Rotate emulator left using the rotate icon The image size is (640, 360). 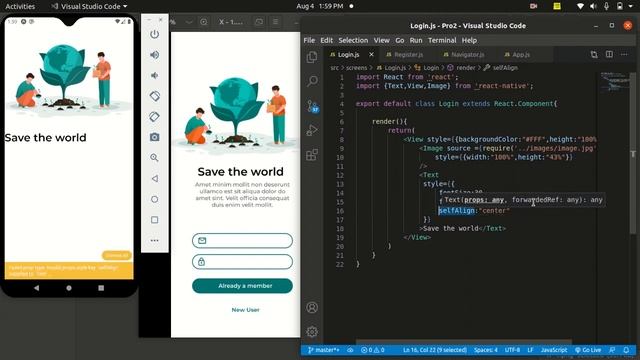pos(154,96)
